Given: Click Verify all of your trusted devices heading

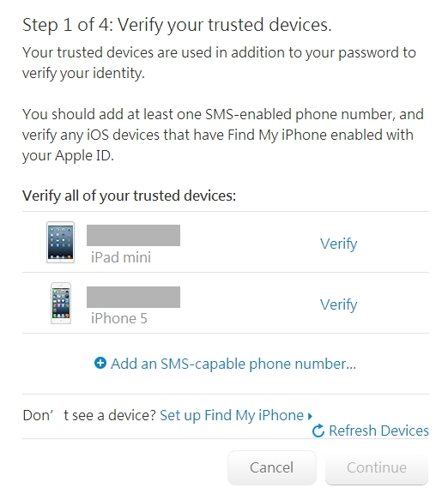Looking at the screenshot, I should [x=129, y=196].
